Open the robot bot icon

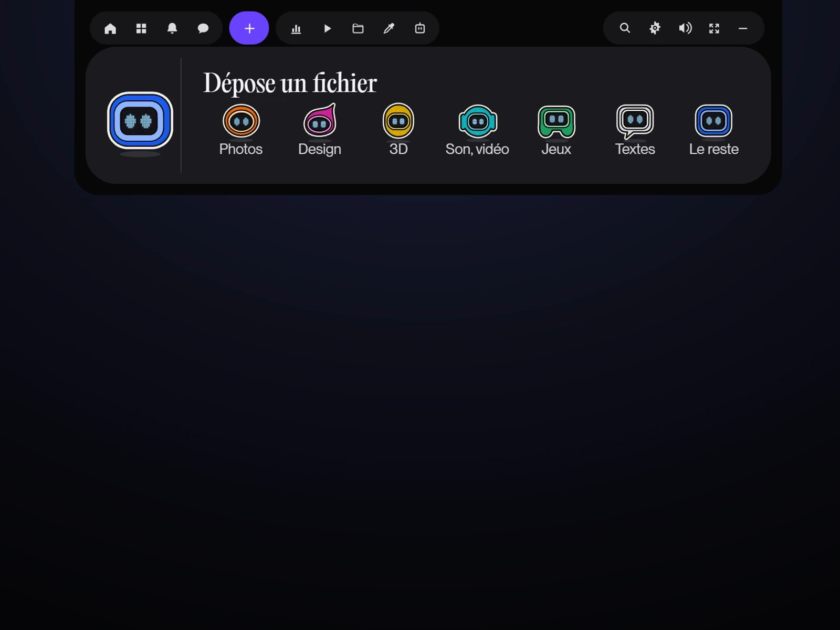[x=420, y=28]
